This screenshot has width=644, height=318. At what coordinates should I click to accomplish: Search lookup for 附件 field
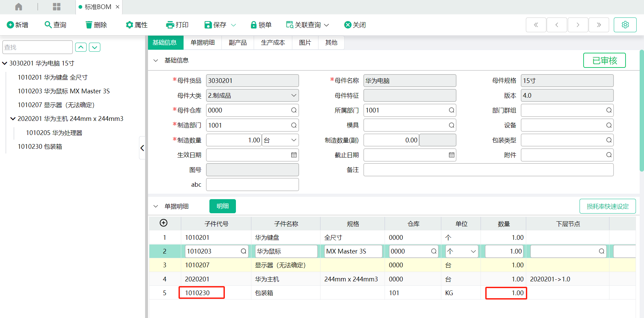coord(609,155)
